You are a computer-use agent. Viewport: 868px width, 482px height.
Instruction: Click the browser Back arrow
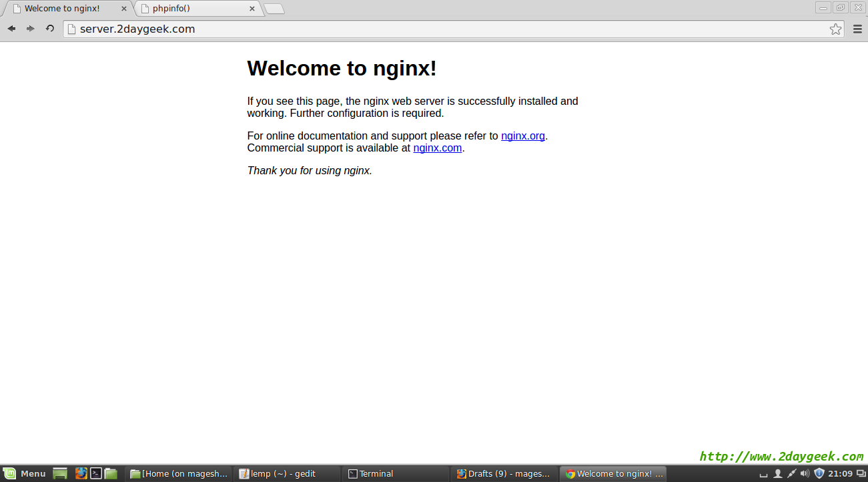click(11, 29)
